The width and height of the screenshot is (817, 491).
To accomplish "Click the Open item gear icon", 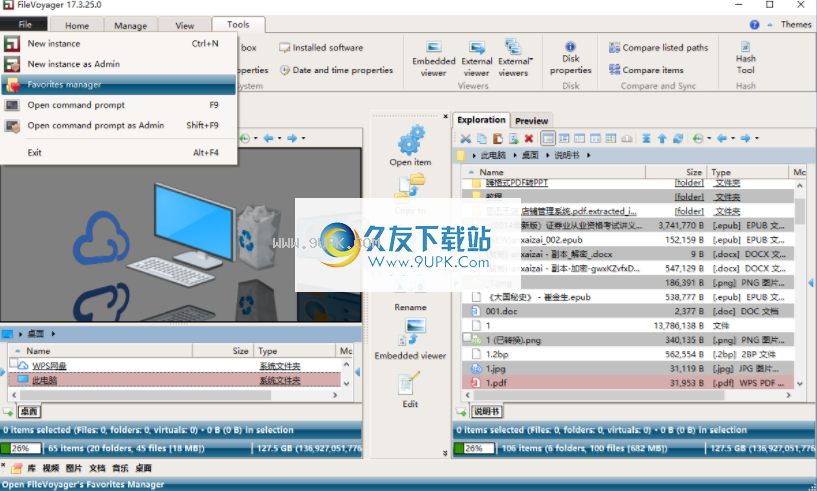I will tap(411, 140).
